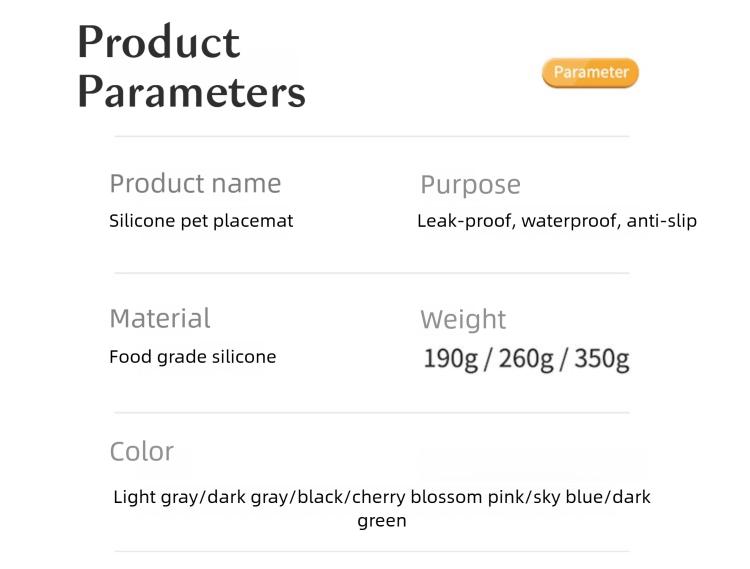Select the Color label

(141, 452)
